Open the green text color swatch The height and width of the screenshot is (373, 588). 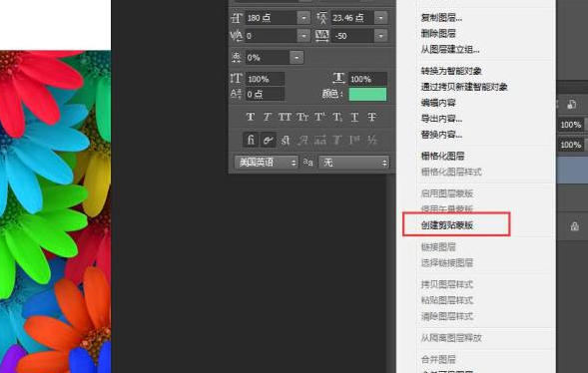(367, 94)
